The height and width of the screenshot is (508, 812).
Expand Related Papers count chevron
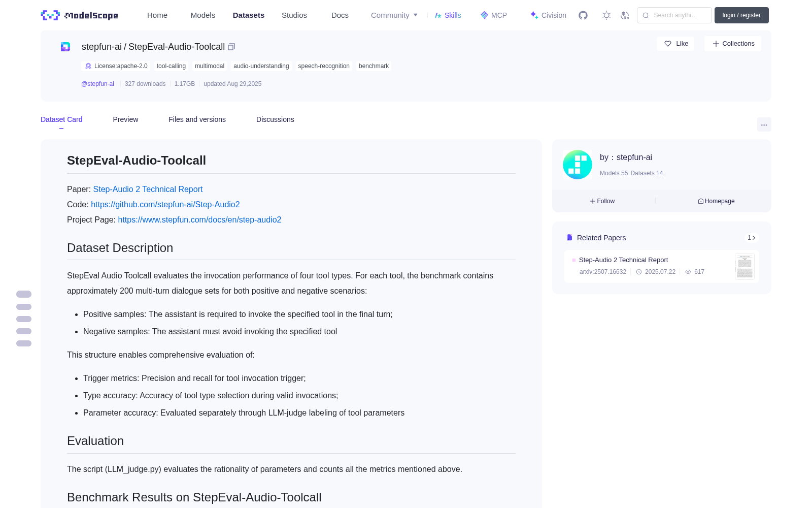(x=752, y=238)
